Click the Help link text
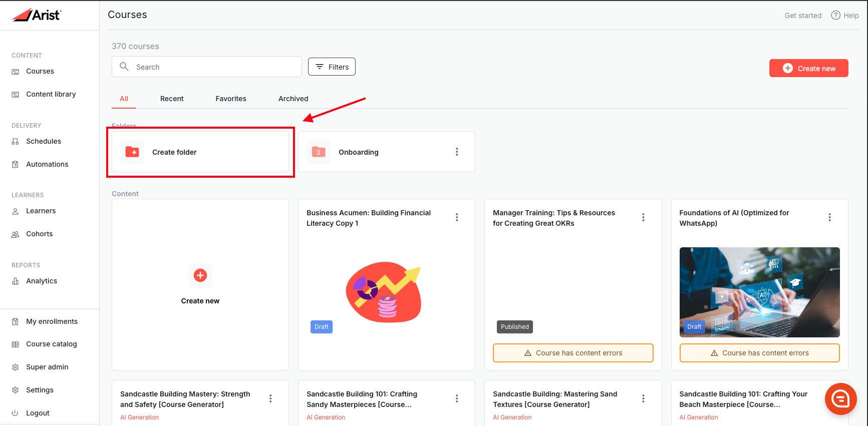The image size is (868, 426). point(851,16)
